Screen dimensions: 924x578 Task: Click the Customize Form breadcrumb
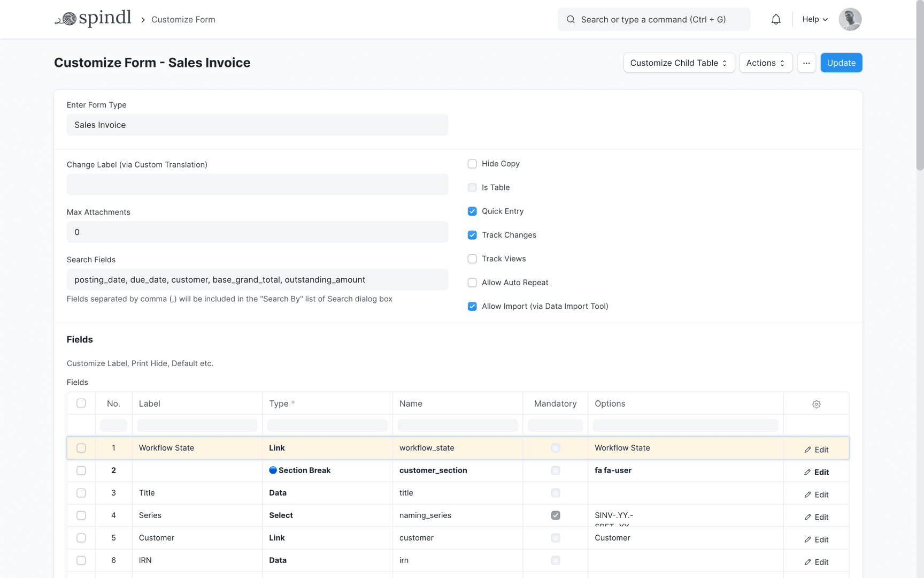click(x=183, y=19)
